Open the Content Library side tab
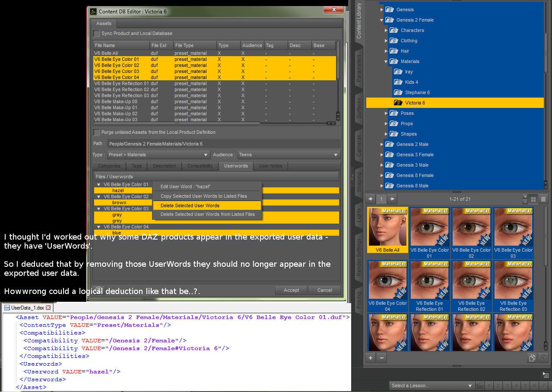 pos(358,20)
